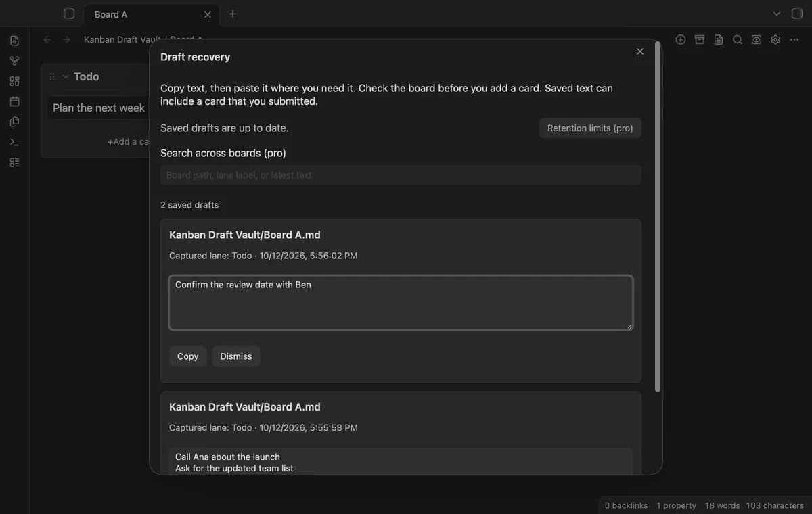This screenshot has width=812, height=514.
Task: Click '103 characters' in status bar
Action: [x=775, y=505]
